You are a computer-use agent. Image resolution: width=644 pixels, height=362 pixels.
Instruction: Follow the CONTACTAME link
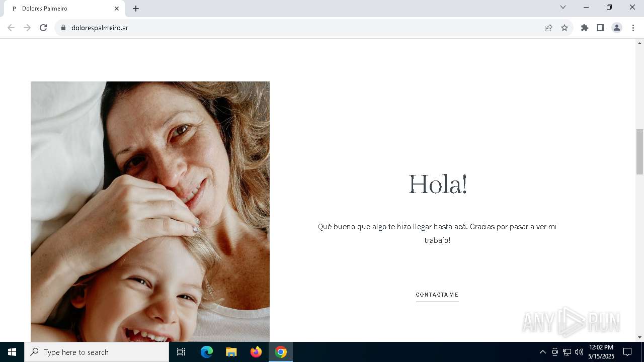pyautogui.click(x=437, y=295)
